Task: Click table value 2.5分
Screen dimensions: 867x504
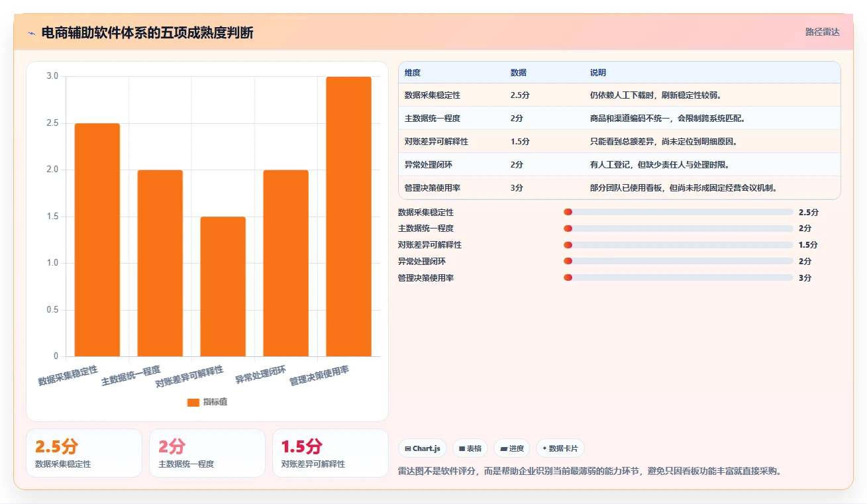Action: click(520, 95)
